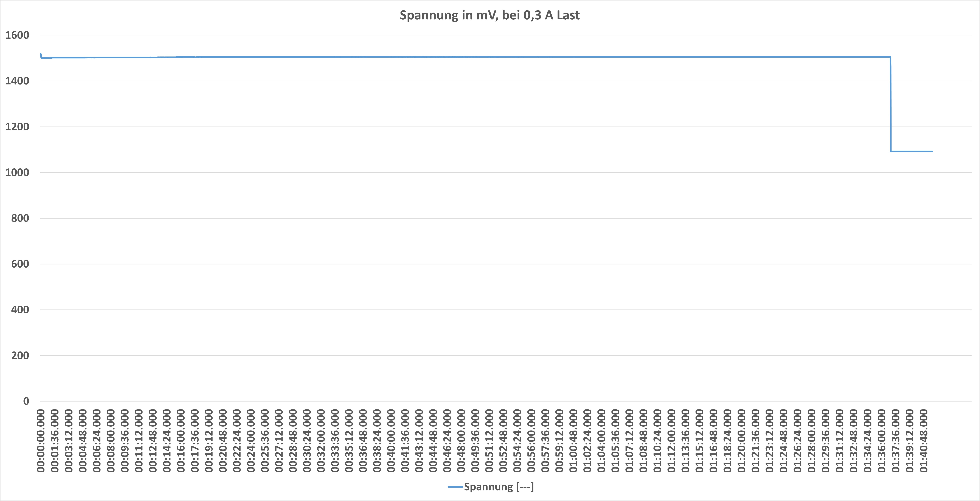Click the 'Spannung [---]' legend label
This screenshot has width=980, height=501.
click(x=499, y=487)
